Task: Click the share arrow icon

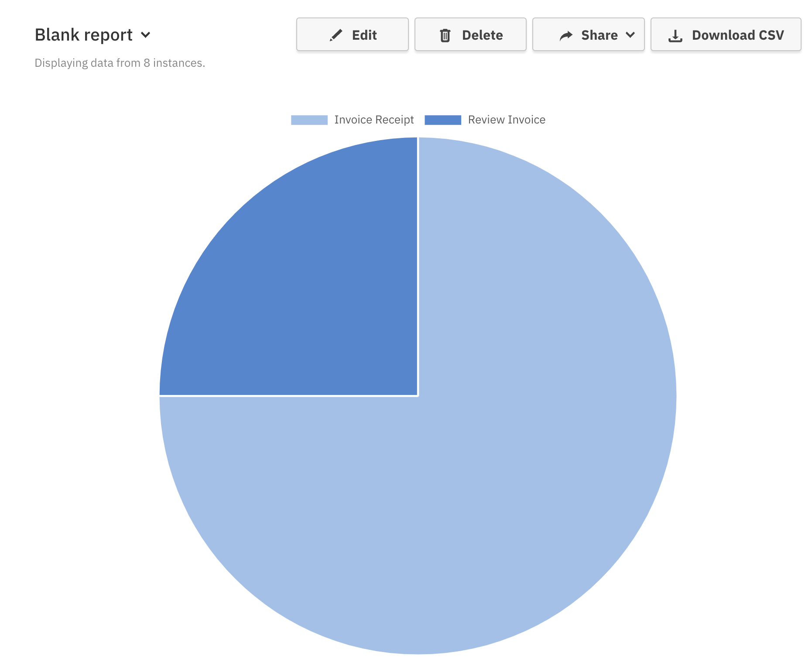Action: coord(566,35)
